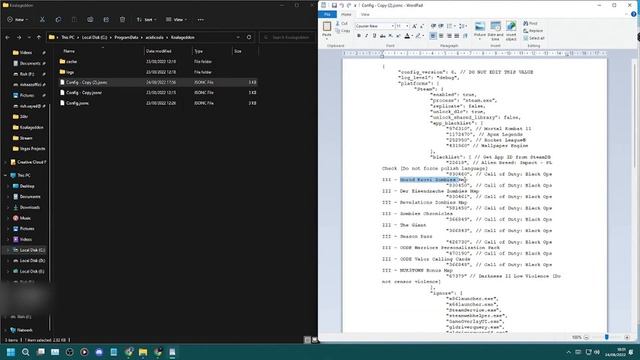This screenshot has width=640, height=360.
Task: Insert a picture from the WordPad ribbon
Action: 480,31
